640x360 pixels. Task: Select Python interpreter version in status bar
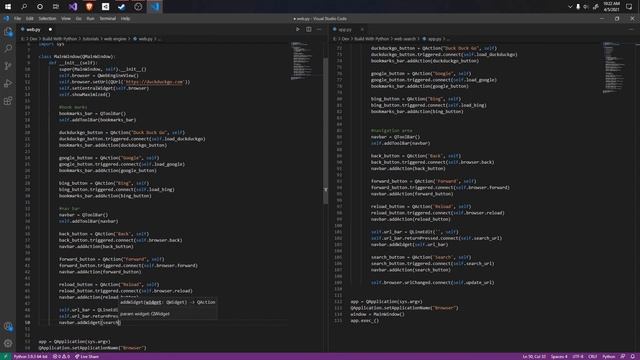(31, 357)
